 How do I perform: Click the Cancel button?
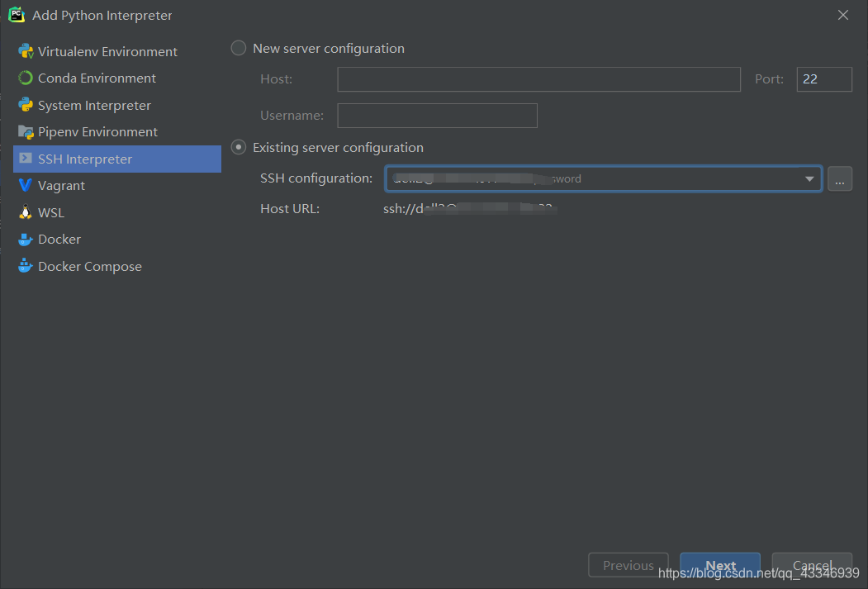[x=812, y=565]
